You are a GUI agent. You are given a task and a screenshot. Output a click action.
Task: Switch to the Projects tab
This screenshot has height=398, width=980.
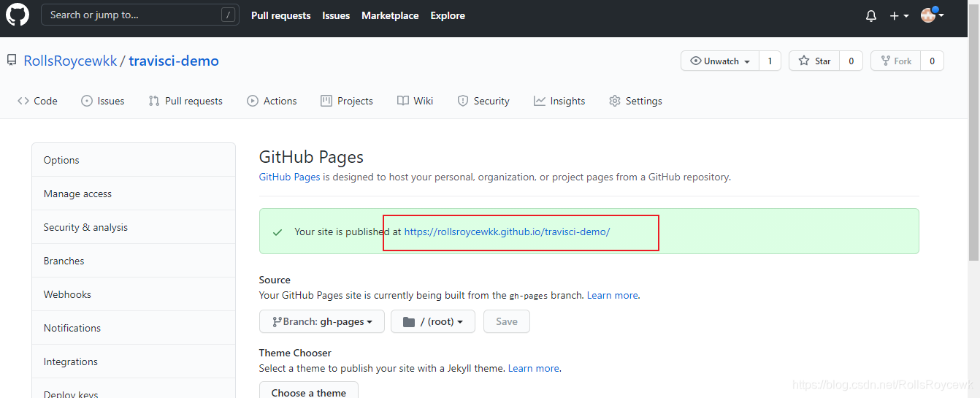pos(347,101)
